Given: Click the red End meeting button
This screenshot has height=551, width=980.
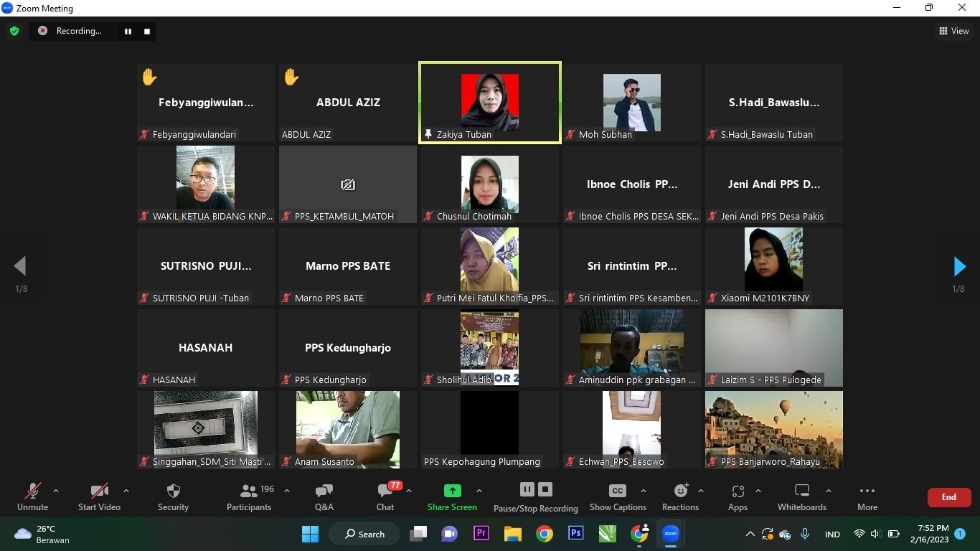Looking at the screenshot, I should click(x=948, y=496).
